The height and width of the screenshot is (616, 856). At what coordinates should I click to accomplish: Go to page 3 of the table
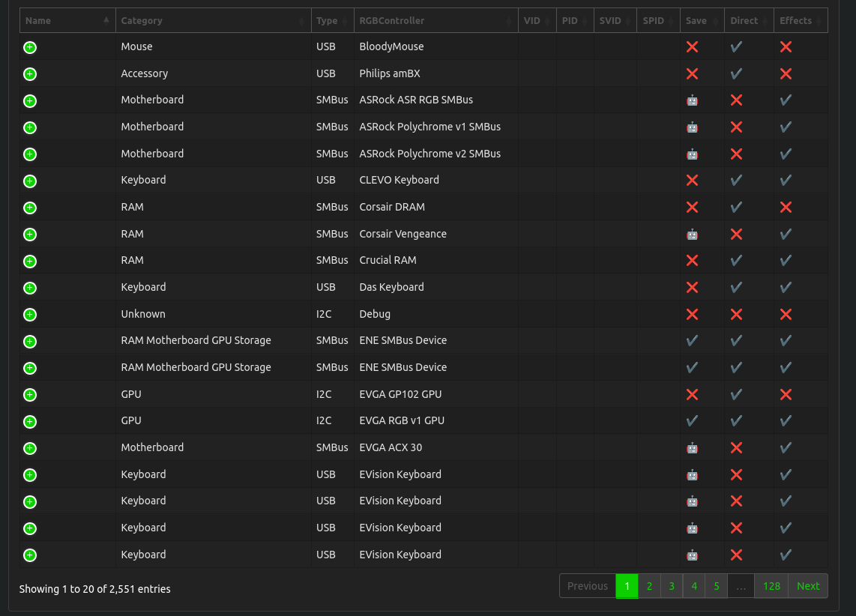point(672,586)
